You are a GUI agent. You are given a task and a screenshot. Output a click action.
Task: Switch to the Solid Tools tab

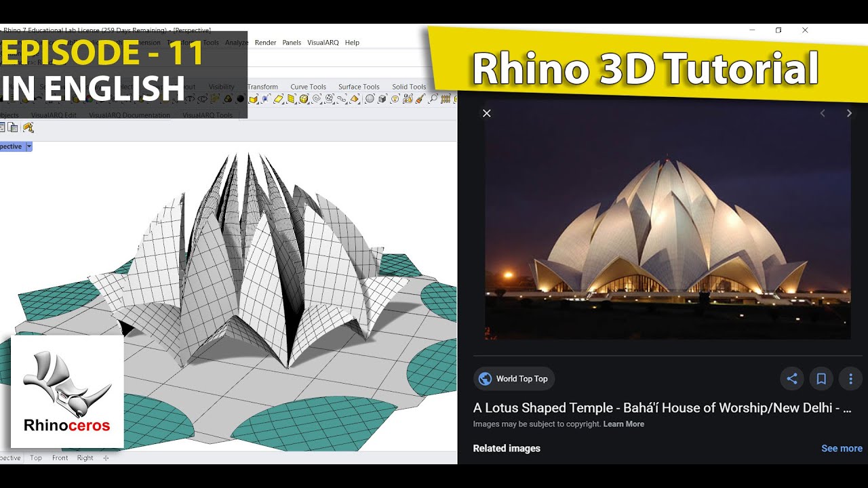409,87
